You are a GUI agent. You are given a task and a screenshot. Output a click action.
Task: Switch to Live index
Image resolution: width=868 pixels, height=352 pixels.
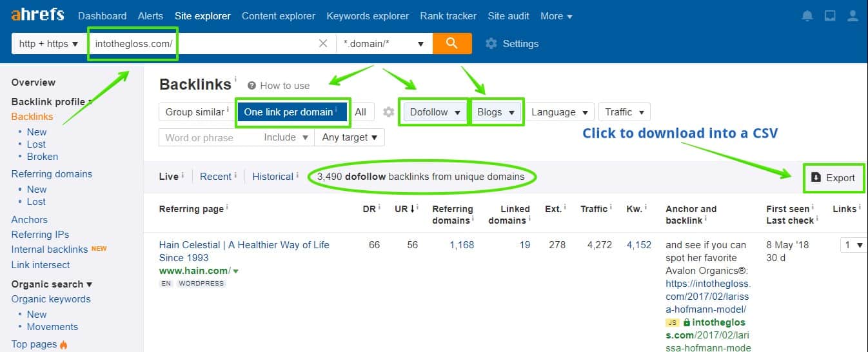(168, 177)
